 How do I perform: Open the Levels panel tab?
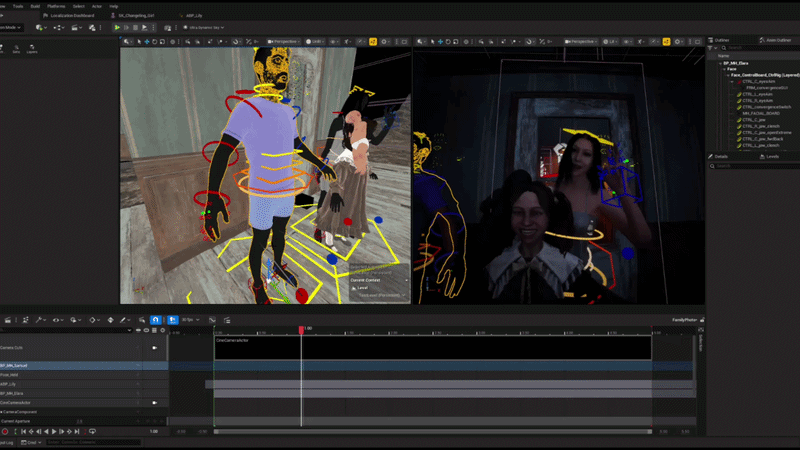click(x=769, y=157)
